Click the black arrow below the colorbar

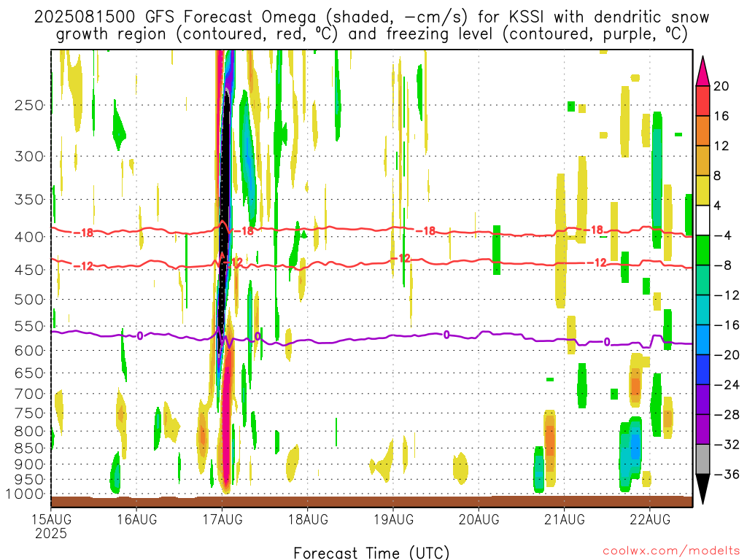pos(703,489)
